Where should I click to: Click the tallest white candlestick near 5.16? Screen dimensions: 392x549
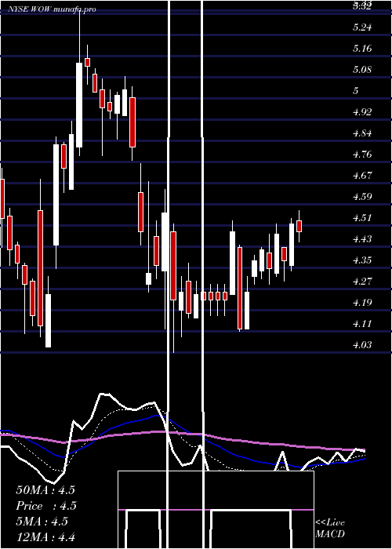79,105
